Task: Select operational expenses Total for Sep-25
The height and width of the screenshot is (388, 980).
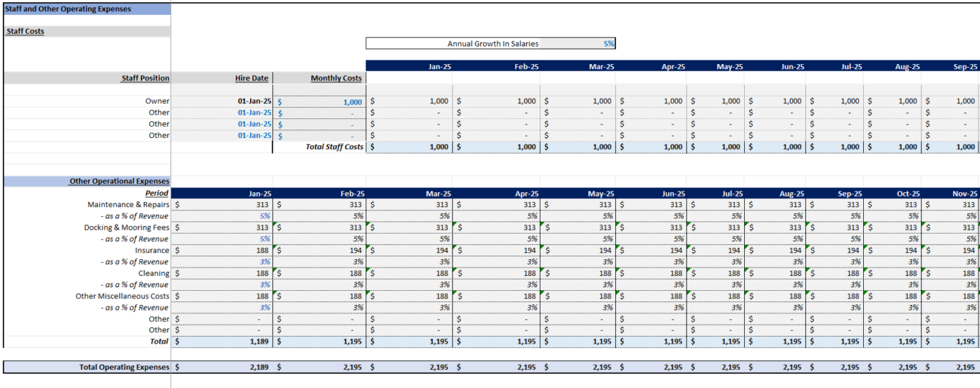Action: (835, 341)
